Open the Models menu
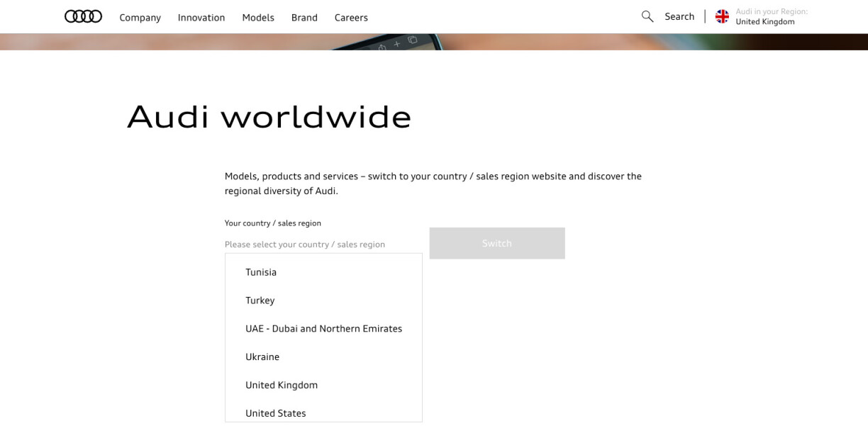 pos(257,17)
